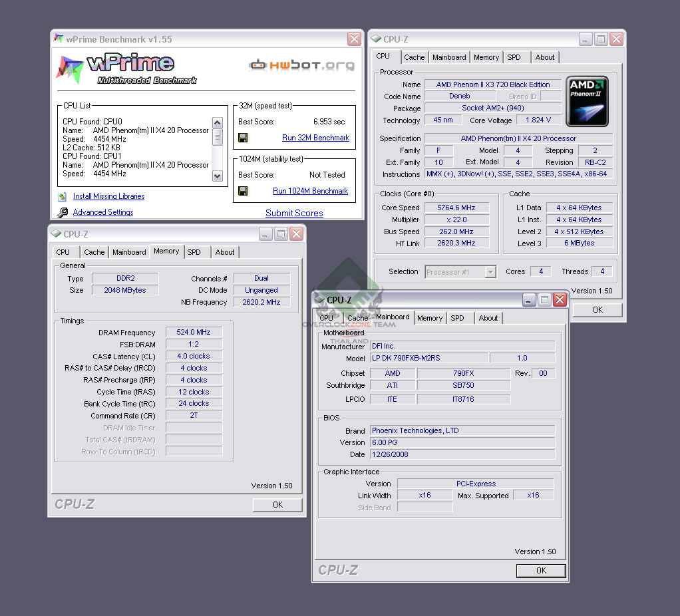Select About tab in Memory window
Viewport: 680px width, 616px height.
coord(225,252)
